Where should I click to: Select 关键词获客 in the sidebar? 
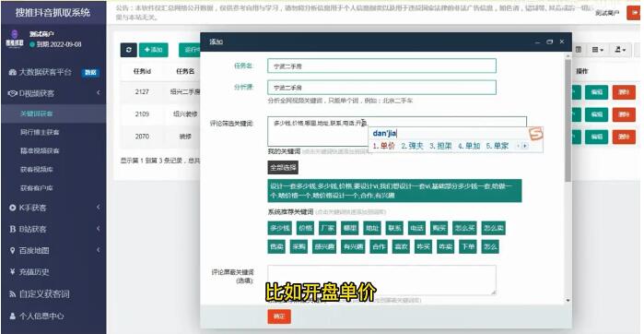point(53,113)
